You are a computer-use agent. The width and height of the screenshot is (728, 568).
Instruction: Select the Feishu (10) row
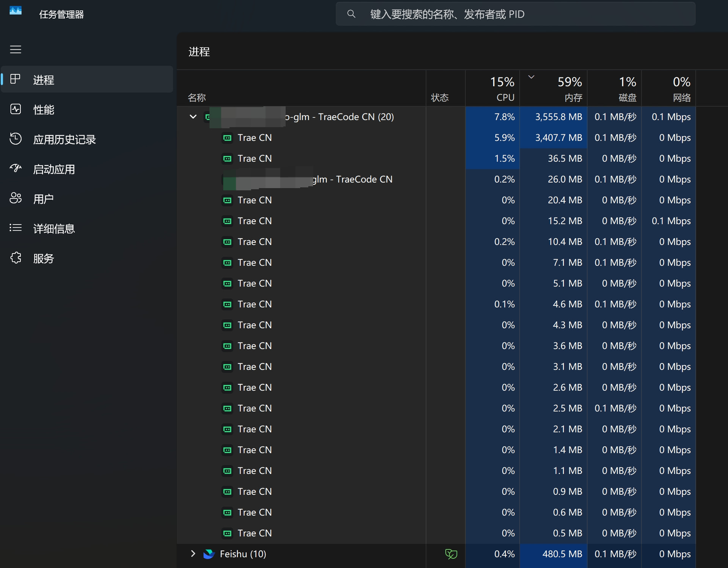(436, 554)
